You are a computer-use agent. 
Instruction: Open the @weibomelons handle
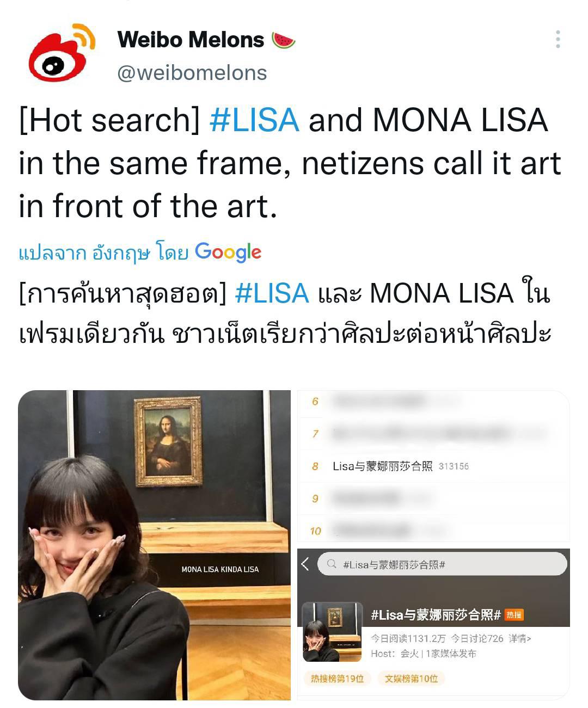[x=192, y=73]
